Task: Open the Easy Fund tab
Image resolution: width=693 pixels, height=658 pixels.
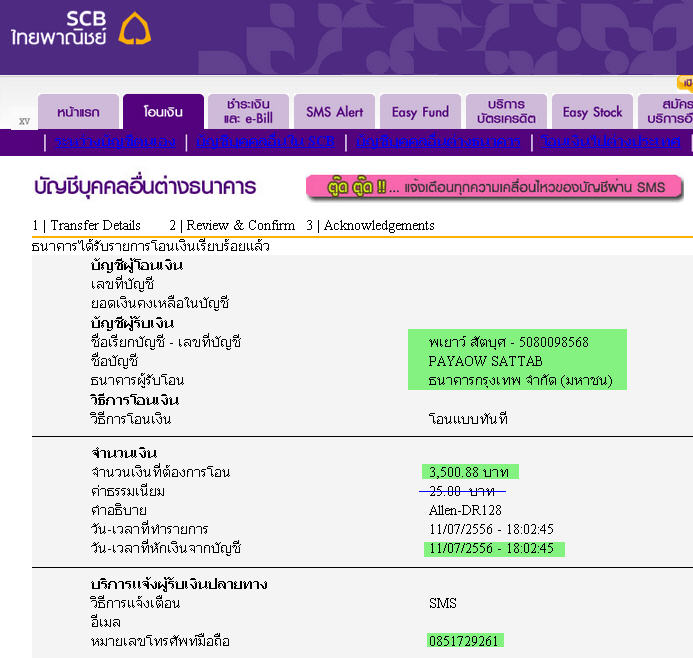Action: click(x=420, y=112)
